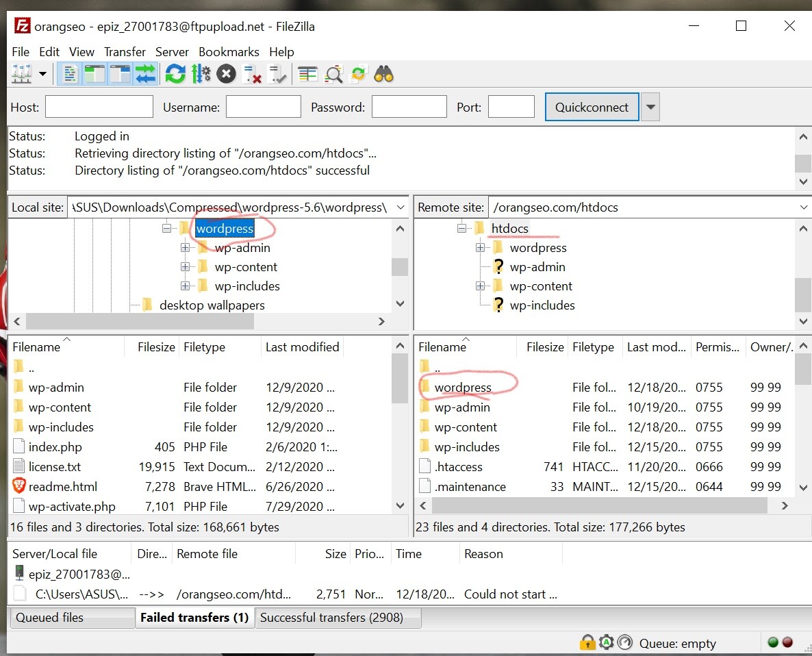The width and height of the screenshot is (812, 656).
Task: Click the remote file list horizontal scrollbar
Action: tap(598, 506)
